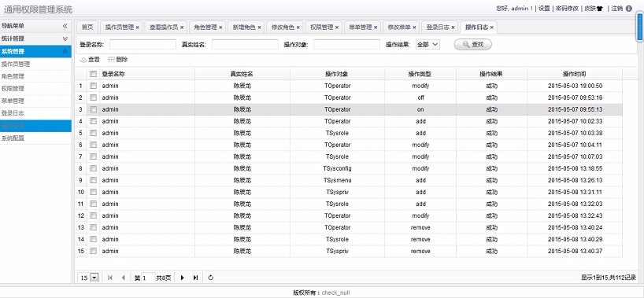Switch to the 权限管理 tab
This screenshot has width=644, height=298.
pyautogui.click(x=321, y=27)
